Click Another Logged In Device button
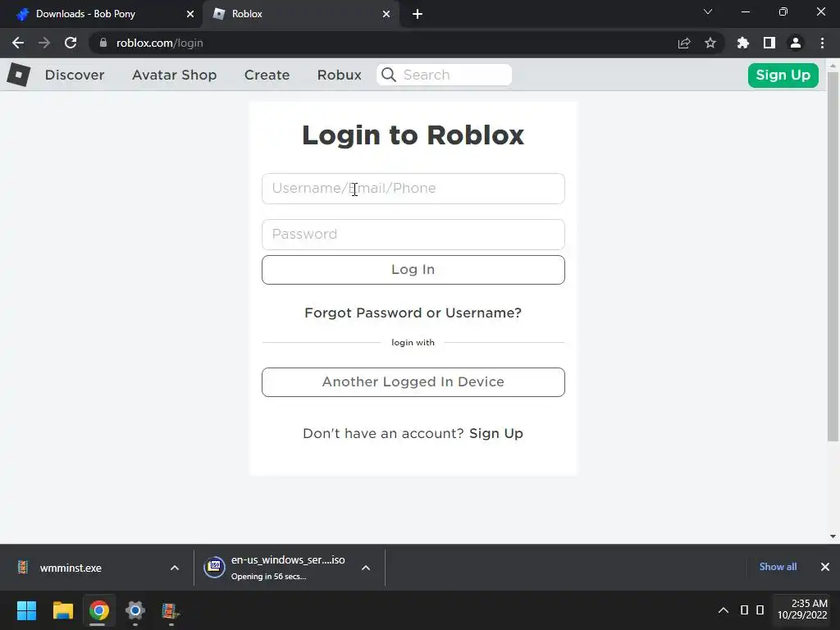Viewport: 840px width, 630px height. [x=413, y=382]
